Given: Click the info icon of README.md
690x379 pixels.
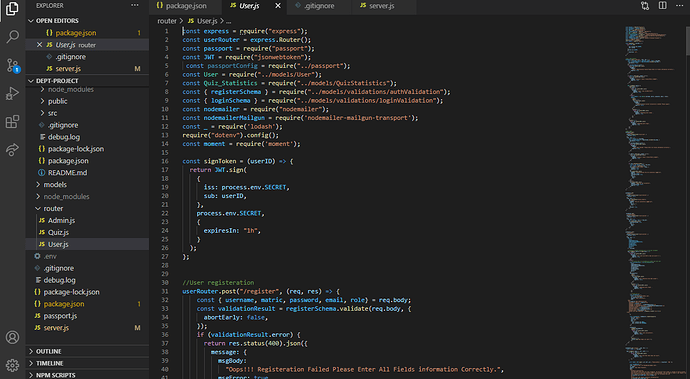Looking at the screenshot, I should 42,173.
